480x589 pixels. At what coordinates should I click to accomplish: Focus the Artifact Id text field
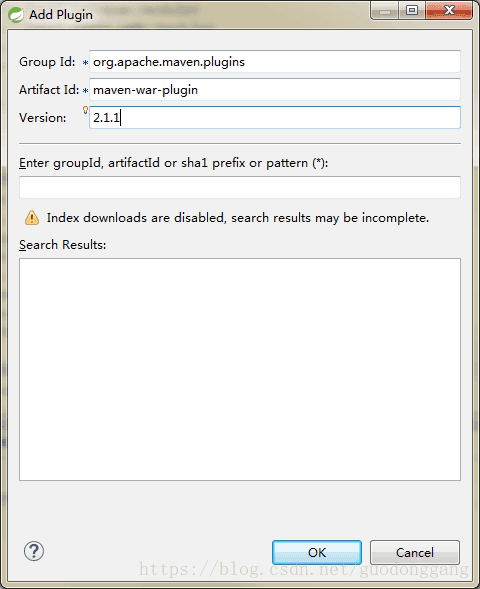coord(275,90)
